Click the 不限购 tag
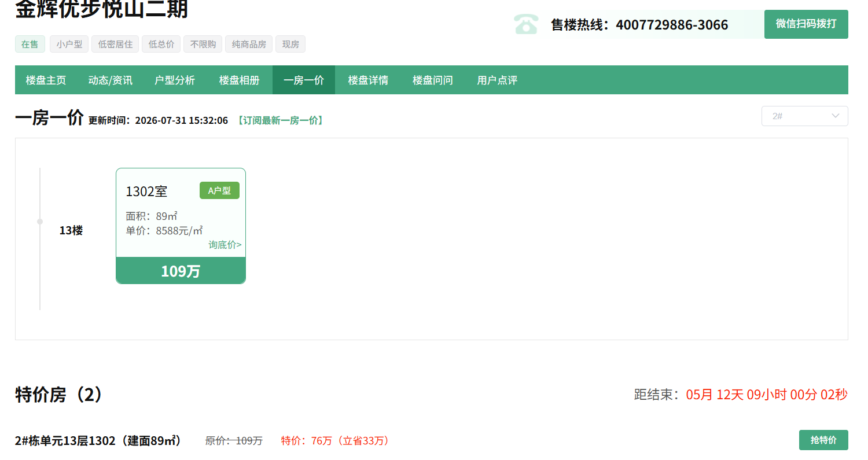 point(203,44)
